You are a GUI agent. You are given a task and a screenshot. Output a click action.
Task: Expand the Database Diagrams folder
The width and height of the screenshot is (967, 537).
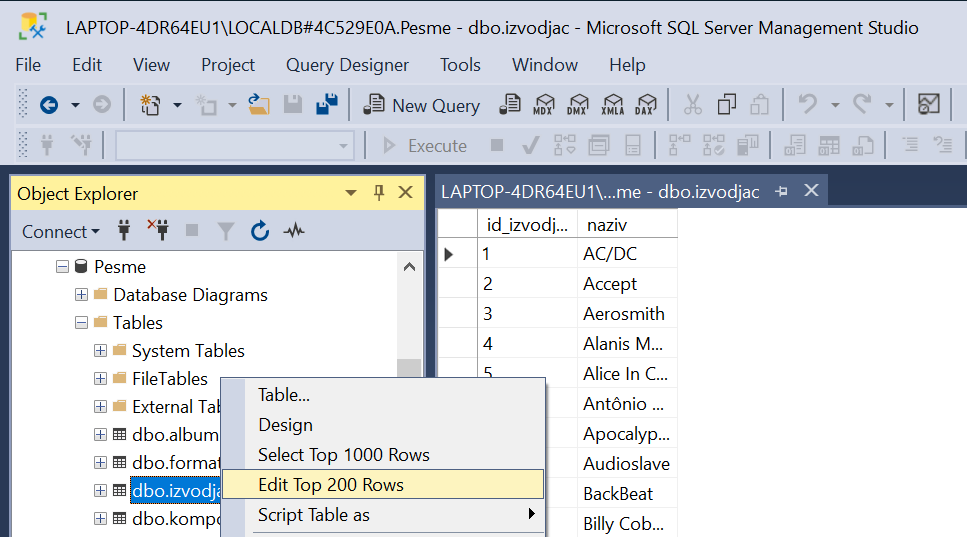tap(81, 295)
